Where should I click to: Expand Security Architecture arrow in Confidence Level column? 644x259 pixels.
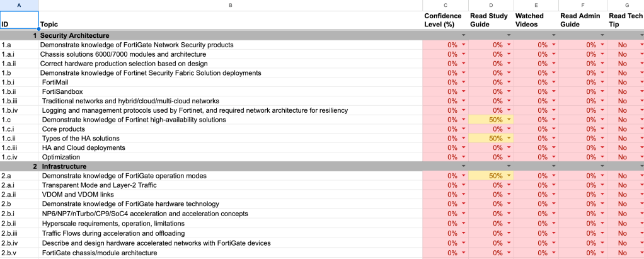pos(464,36)
